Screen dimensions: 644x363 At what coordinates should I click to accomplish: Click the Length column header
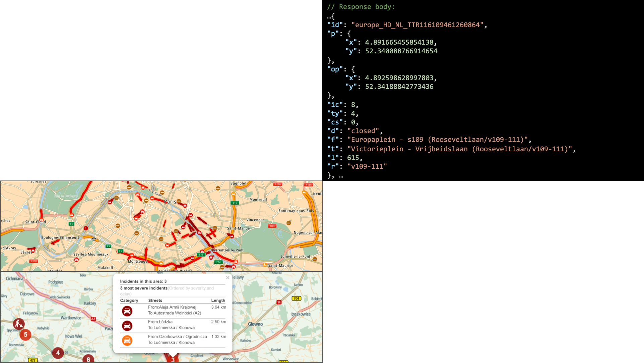pos(218,301)
